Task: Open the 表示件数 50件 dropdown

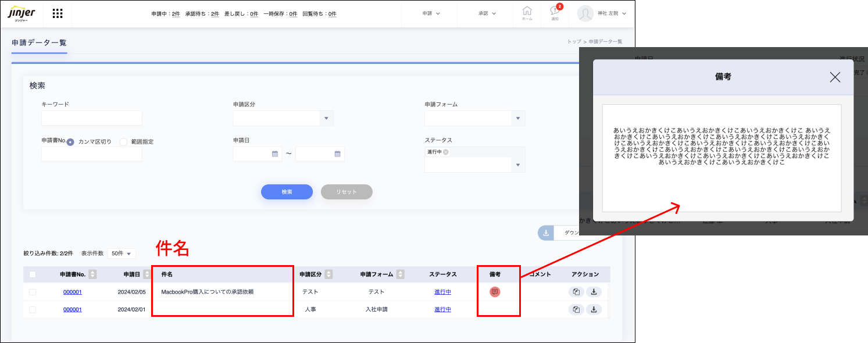Action: (x=122, y=253)
